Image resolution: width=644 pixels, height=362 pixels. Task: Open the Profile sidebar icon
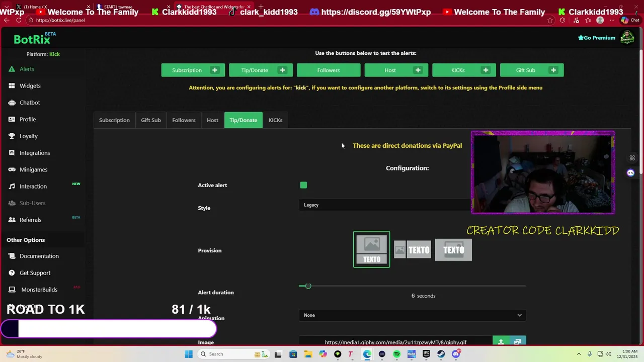[x=12, y=119]
